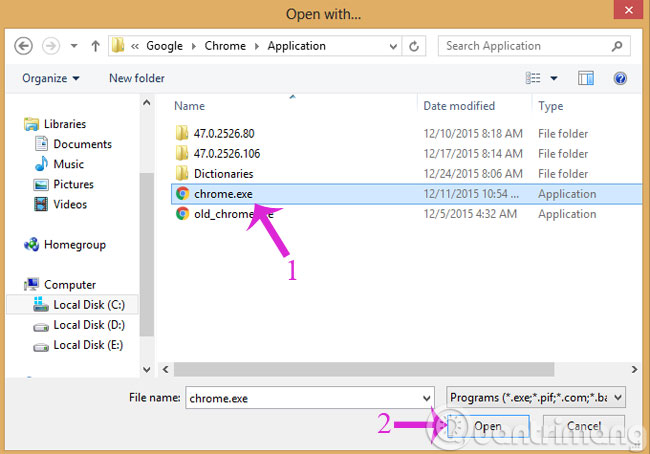The width and height of the screenshot is (650, 454).
Task: Select Documents in navigation pane
Action: pyautogui.click(x=82, y=144)
